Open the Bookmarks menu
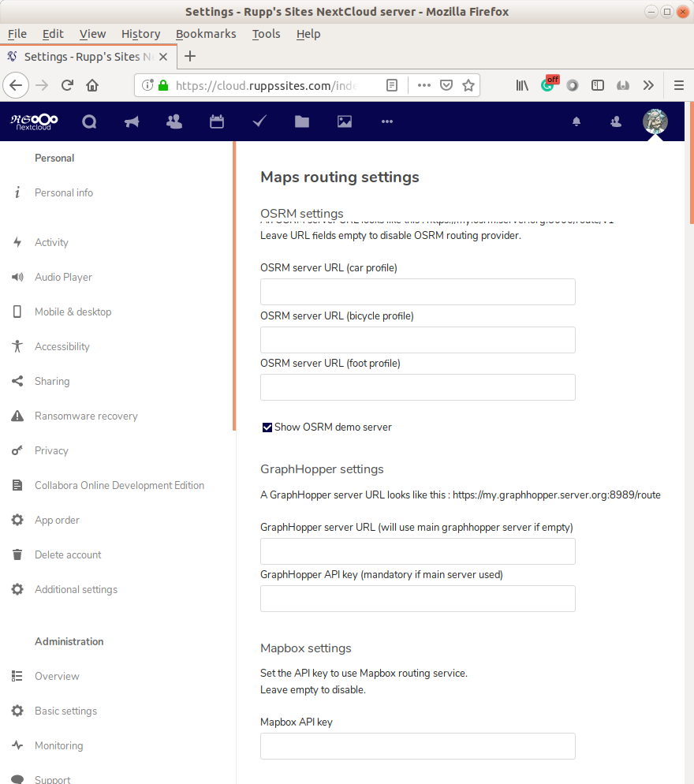 pos(206,33)
